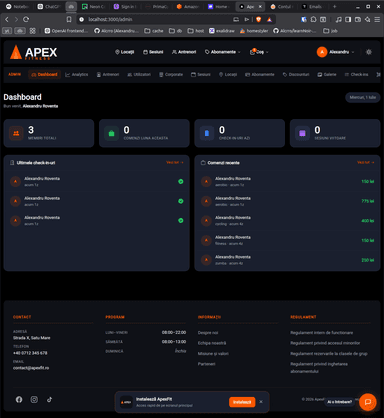
Task: Click the 400 lei cycling order amount
Action: [368, 221]
